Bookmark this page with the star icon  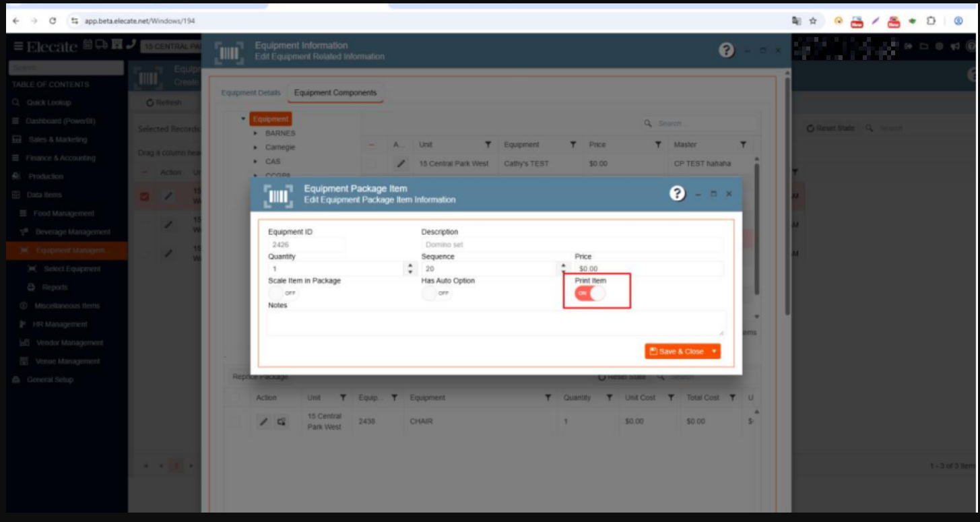click(x=813, y=21)
